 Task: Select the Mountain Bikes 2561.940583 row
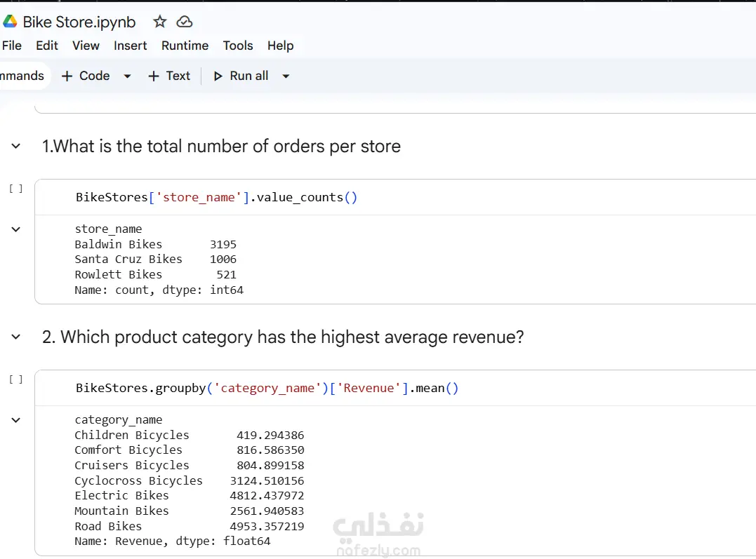[189, 511]
